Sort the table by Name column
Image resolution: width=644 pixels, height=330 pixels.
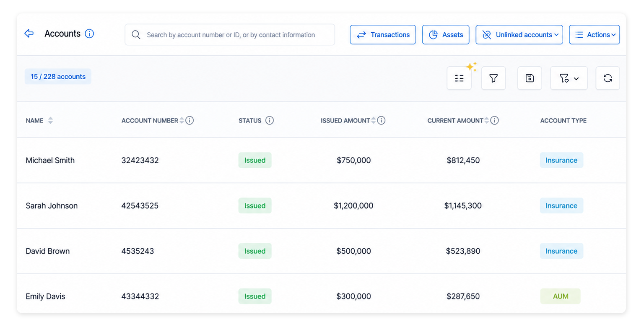click(50, 120)
